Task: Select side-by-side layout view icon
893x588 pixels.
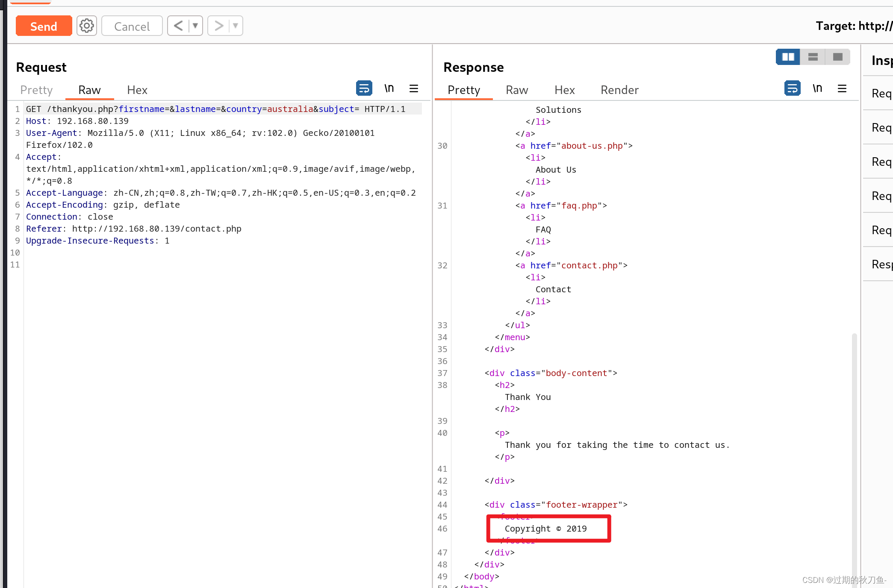Action: (788, 57)
